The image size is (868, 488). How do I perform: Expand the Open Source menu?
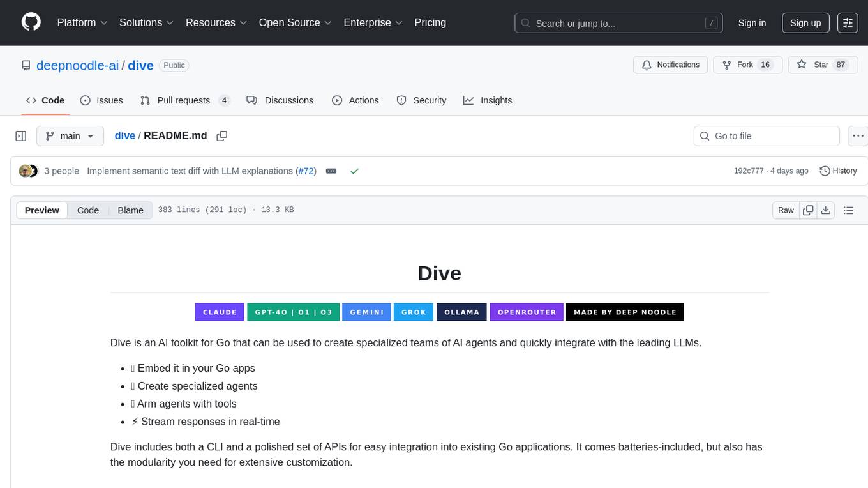296,22
